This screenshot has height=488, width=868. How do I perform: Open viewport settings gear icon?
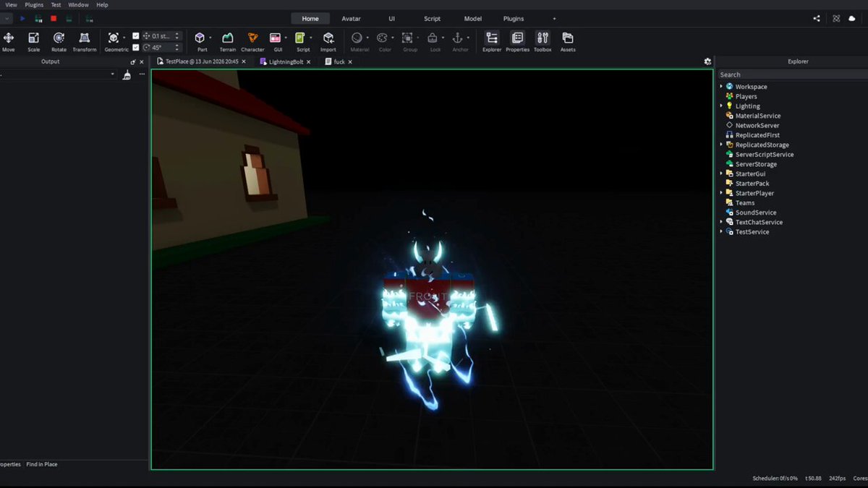point(707,61)
